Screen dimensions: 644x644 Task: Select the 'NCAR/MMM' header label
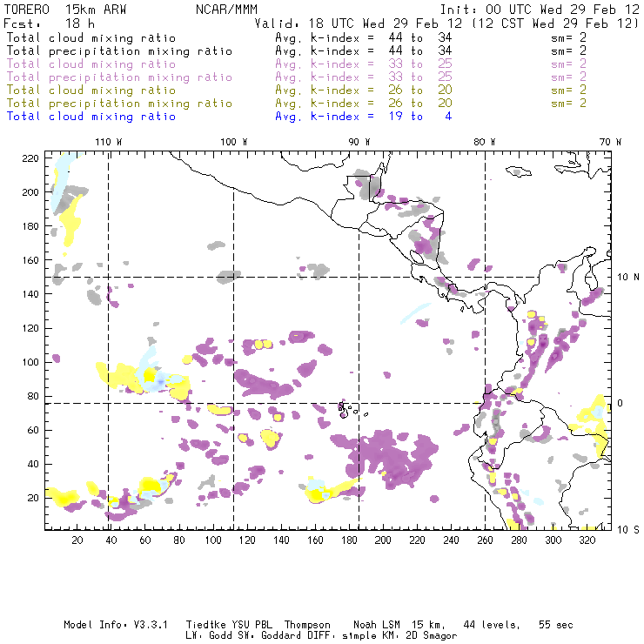click(227, 10)
